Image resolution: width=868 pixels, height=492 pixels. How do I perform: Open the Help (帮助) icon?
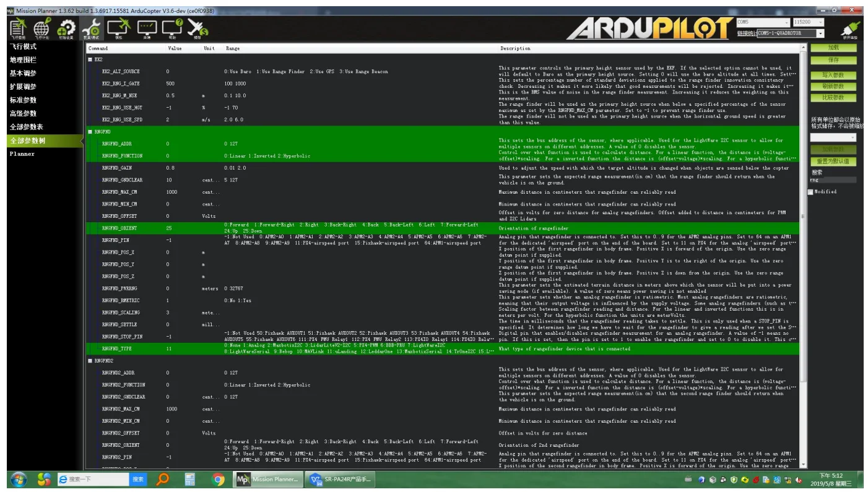[x=173, y=27]
